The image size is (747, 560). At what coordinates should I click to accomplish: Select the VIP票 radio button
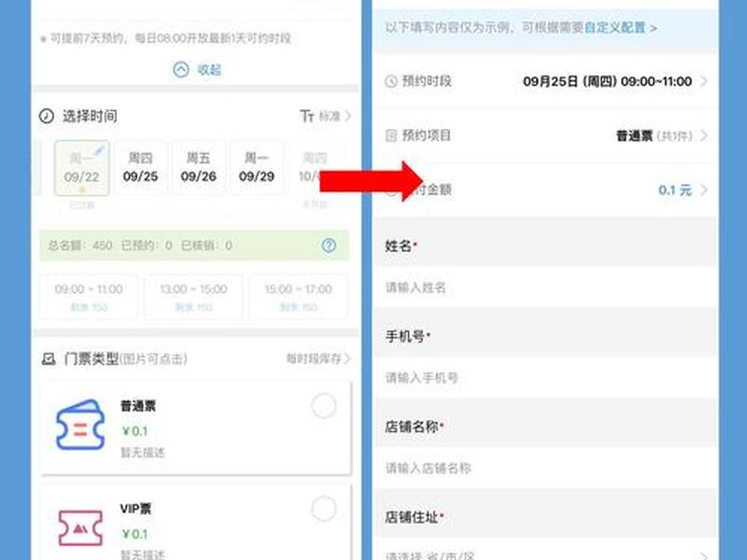point(324,509)
